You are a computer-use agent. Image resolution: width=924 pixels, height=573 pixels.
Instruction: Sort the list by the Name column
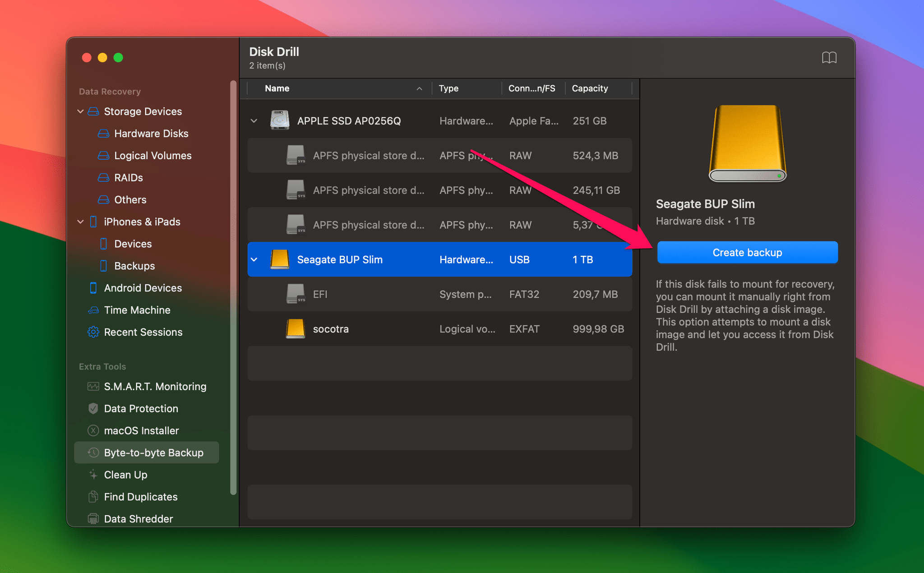click(x=277, y=88)
